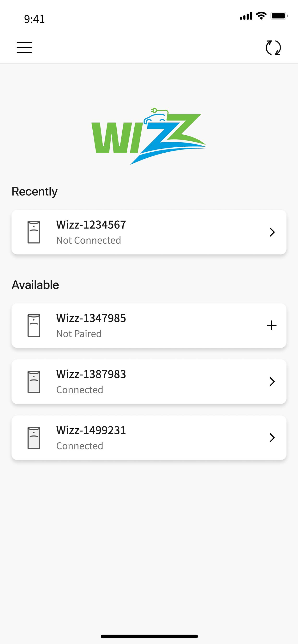Open chevron for Wizz-1234567
298x644 pixels.
point(272,232)
